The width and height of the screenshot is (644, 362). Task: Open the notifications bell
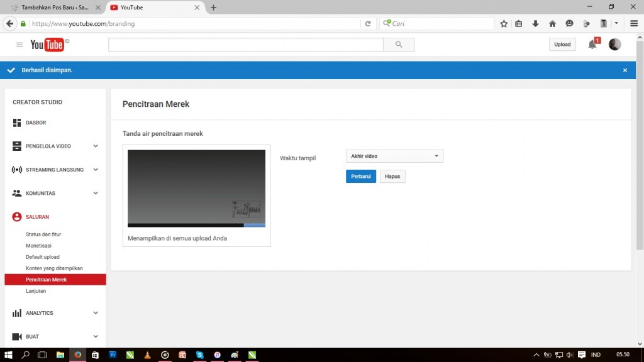tap(592, 45)
